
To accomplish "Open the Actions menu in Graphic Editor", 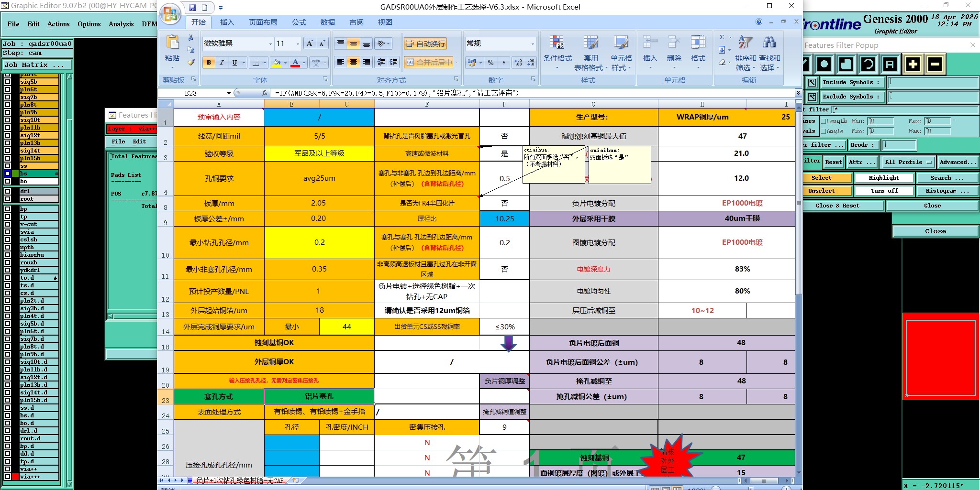I will (x=58, y=24).
